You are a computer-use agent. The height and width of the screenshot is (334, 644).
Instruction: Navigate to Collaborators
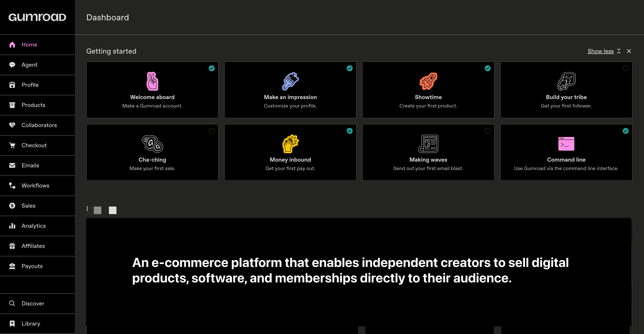click(37, 125)
